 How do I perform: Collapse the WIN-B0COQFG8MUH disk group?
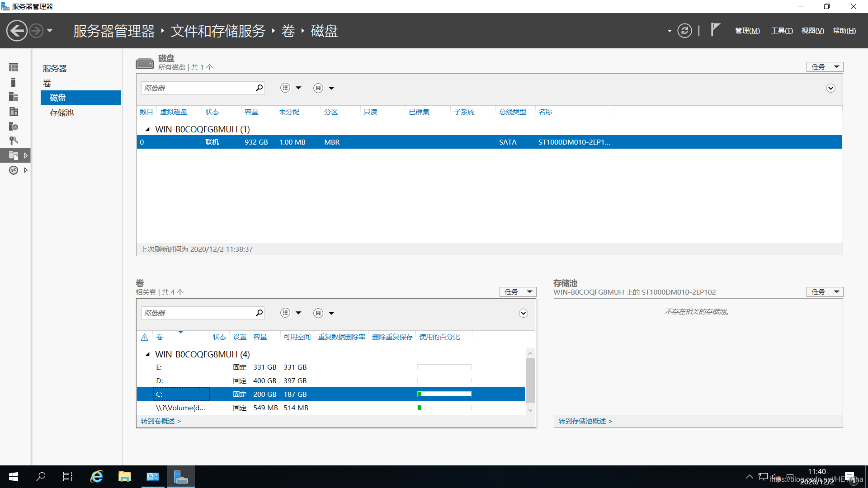pos(147,129)
